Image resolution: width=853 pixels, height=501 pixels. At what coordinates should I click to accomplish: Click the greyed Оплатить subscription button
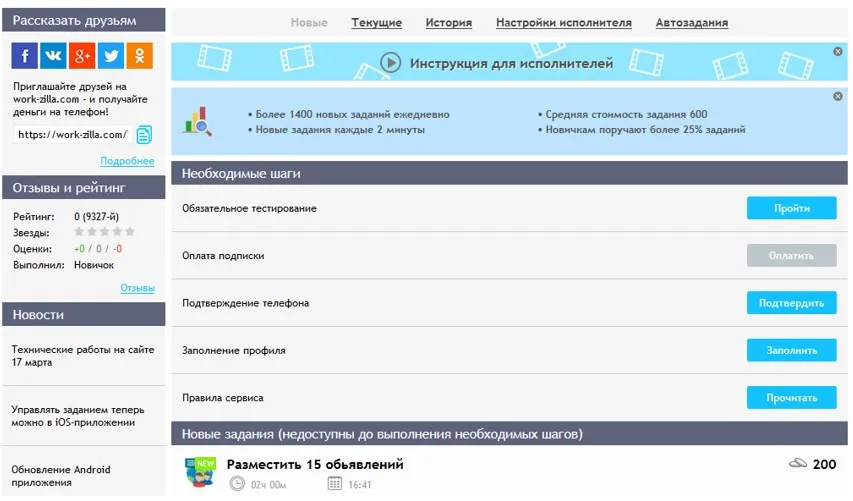pos(792,256)
